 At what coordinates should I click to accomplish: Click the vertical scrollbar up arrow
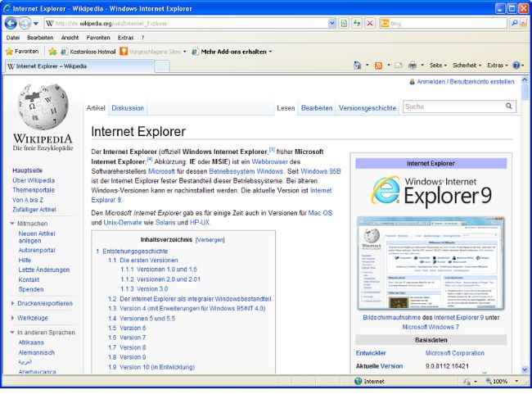525,80
